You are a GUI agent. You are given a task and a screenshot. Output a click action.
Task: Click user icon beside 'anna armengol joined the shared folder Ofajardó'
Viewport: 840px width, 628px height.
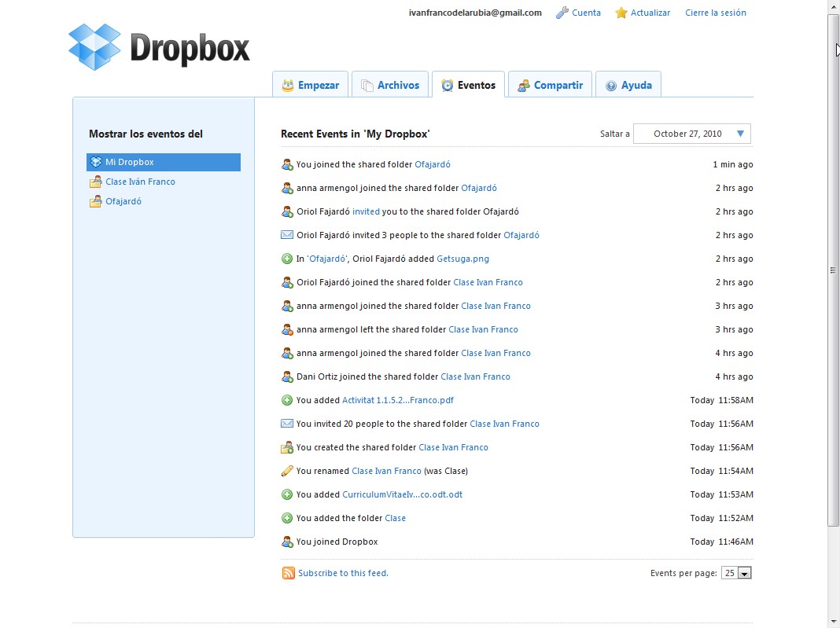(x=287, y=188)
